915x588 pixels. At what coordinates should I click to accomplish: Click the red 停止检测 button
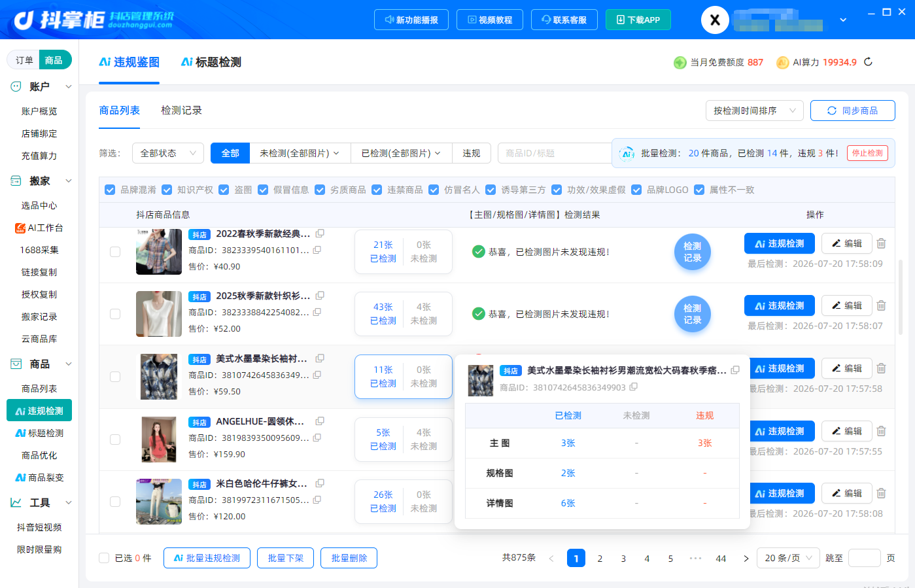867,153
